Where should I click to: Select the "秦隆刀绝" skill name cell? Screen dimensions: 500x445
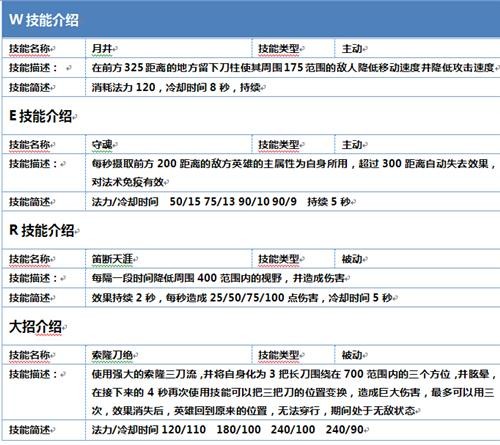pyautogui.click(x=168, y=355)
